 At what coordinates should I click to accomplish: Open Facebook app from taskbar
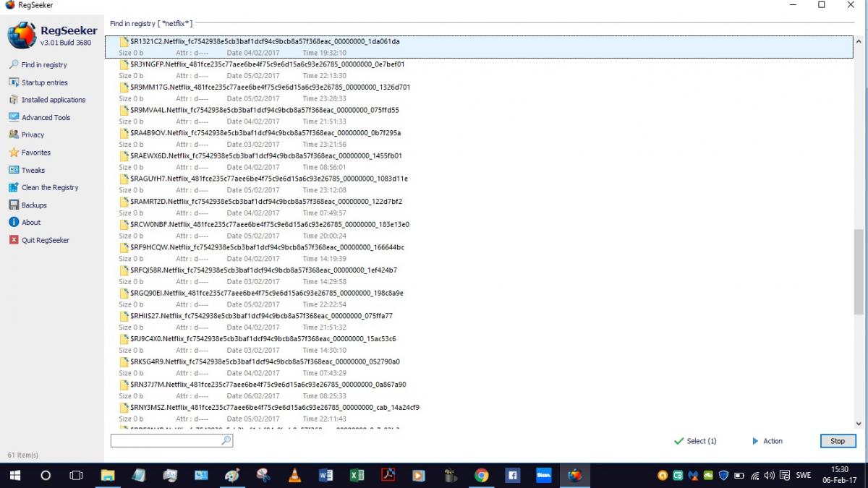pyautogui.click(x=513, y=476)
